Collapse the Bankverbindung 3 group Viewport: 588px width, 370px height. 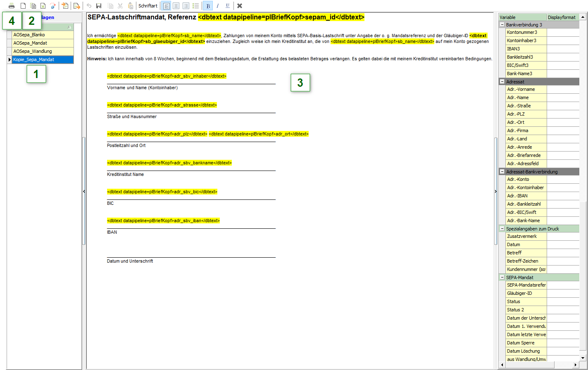coord(502,25)
